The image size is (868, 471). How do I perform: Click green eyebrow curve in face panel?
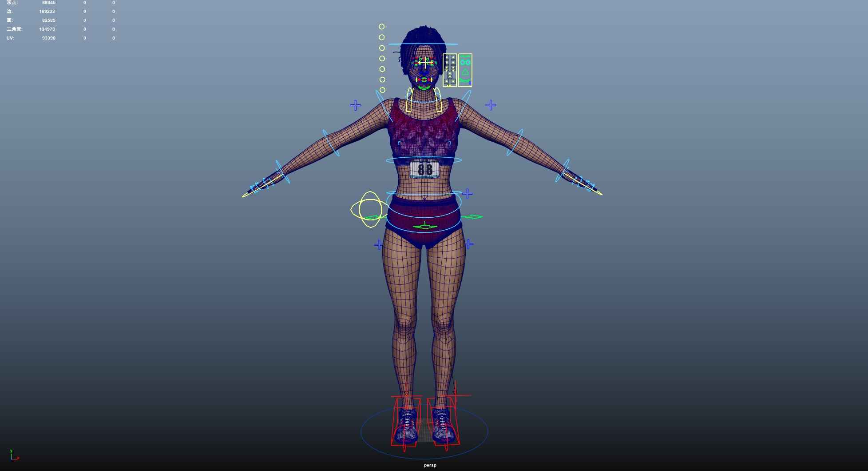click(x=465, y=56)
